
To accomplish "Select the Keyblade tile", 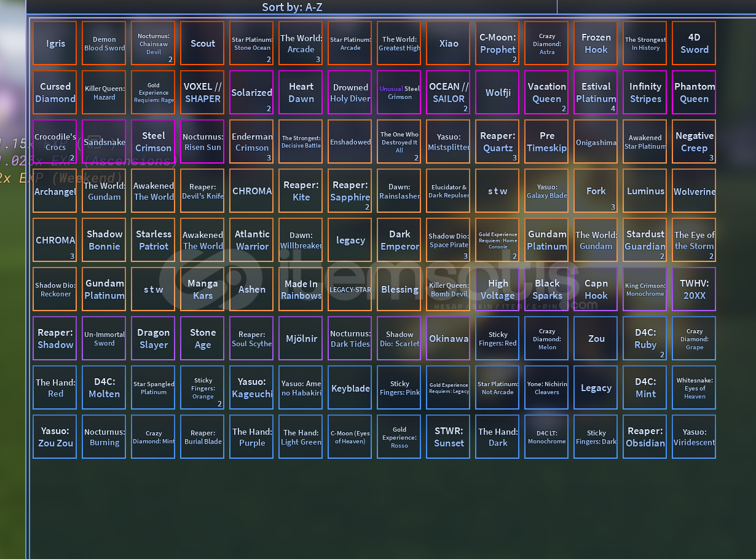I will tap(350, 388).
